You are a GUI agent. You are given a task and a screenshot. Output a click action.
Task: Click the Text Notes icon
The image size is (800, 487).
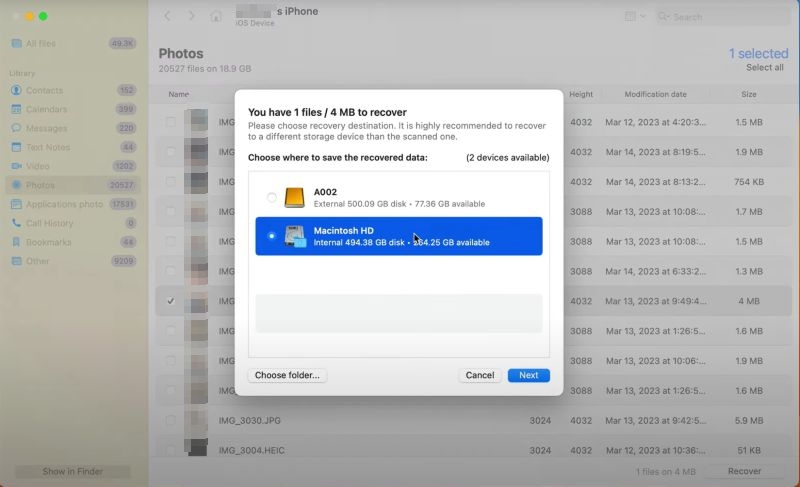click(16, 147)
